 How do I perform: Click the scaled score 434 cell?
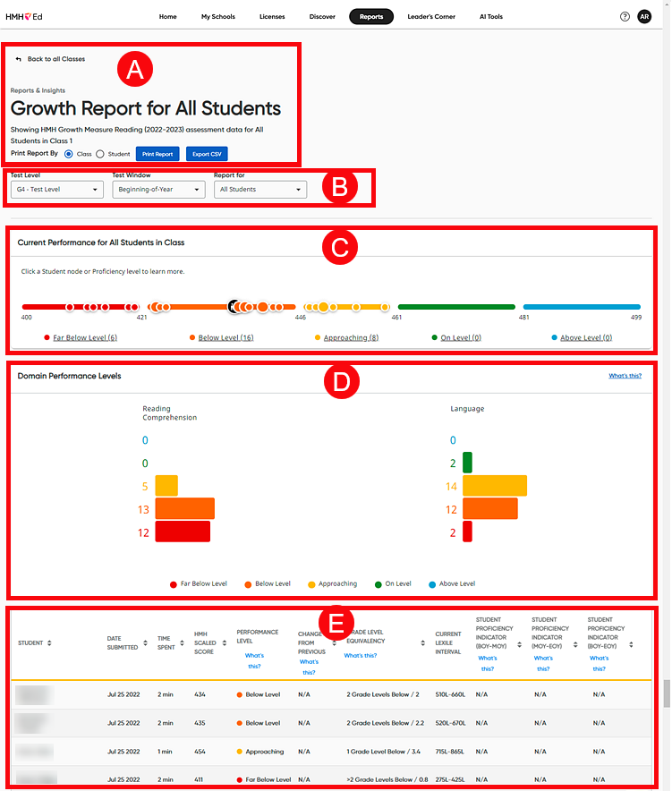[x=200, y=694]
